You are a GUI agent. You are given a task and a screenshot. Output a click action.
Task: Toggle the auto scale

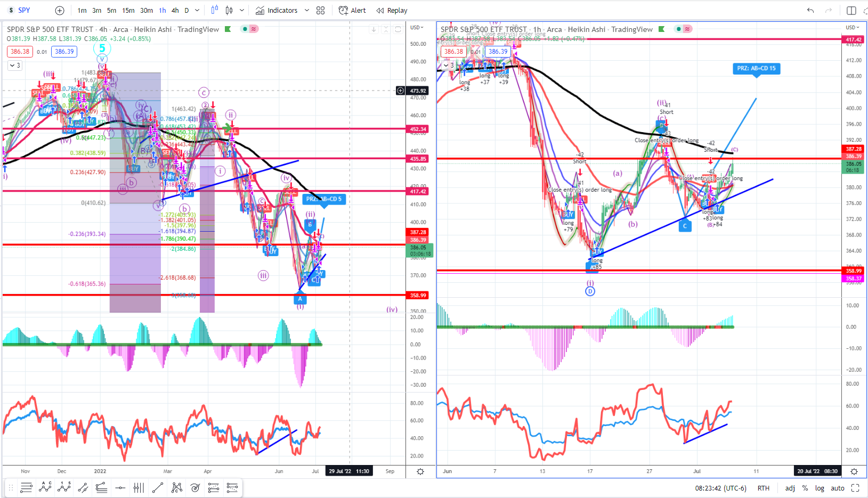(x=838, y=488)
